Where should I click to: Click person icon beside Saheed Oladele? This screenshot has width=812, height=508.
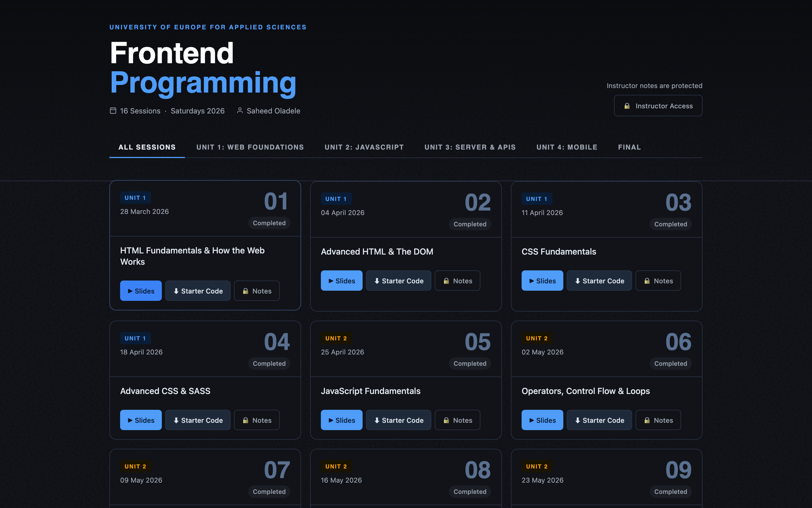pos(240,111)
